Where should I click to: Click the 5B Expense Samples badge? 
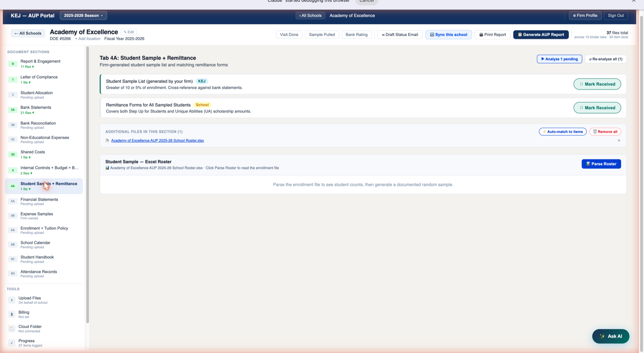click(x=13, y=216)
